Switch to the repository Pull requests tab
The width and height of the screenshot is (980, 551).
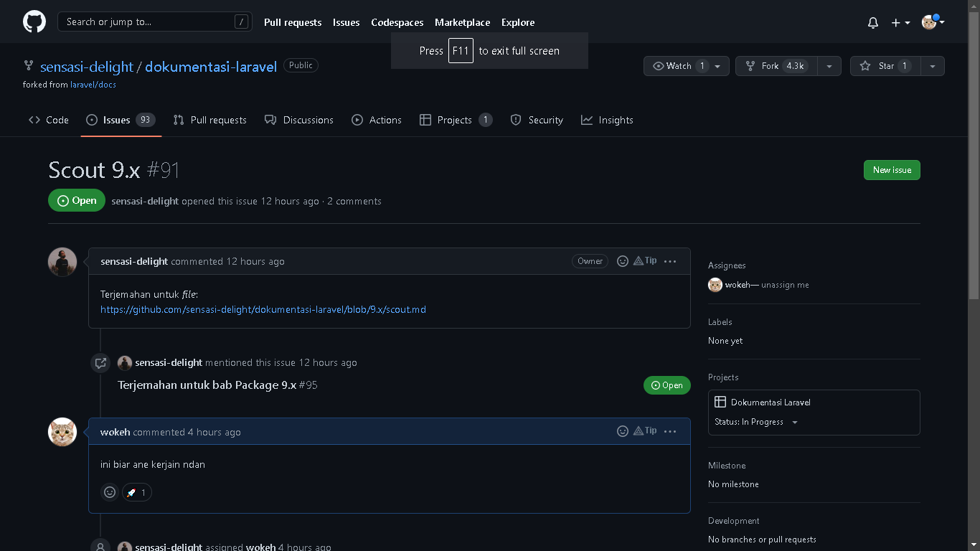(x=210, y=120)
